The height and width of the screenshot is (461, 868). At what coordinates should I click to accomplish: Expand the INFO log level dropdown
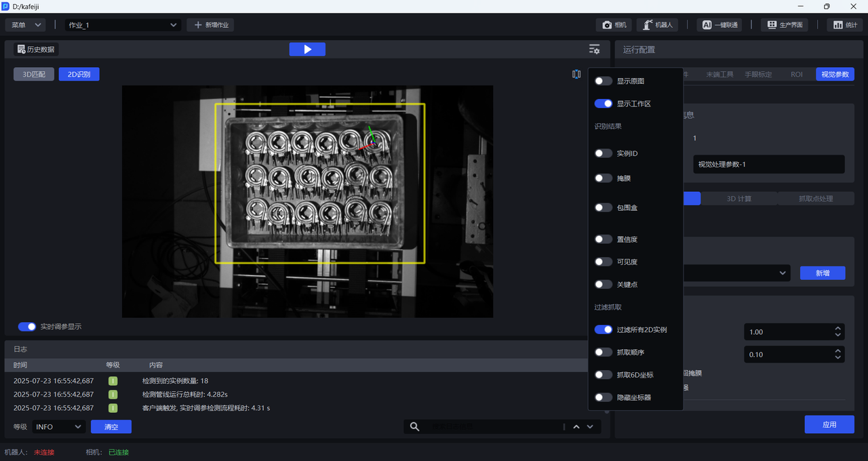point(58,426)
